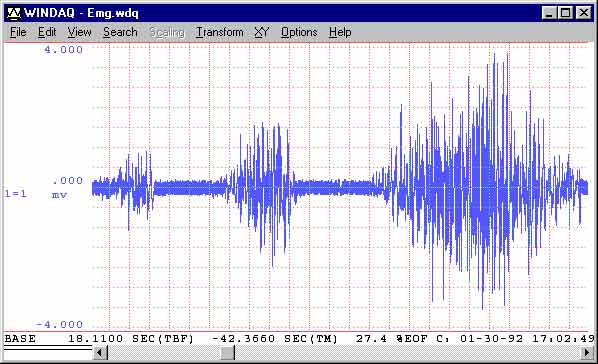598x364 pixels.
Task: Click the 1=1 channel annotation
Action: (16, 194)
